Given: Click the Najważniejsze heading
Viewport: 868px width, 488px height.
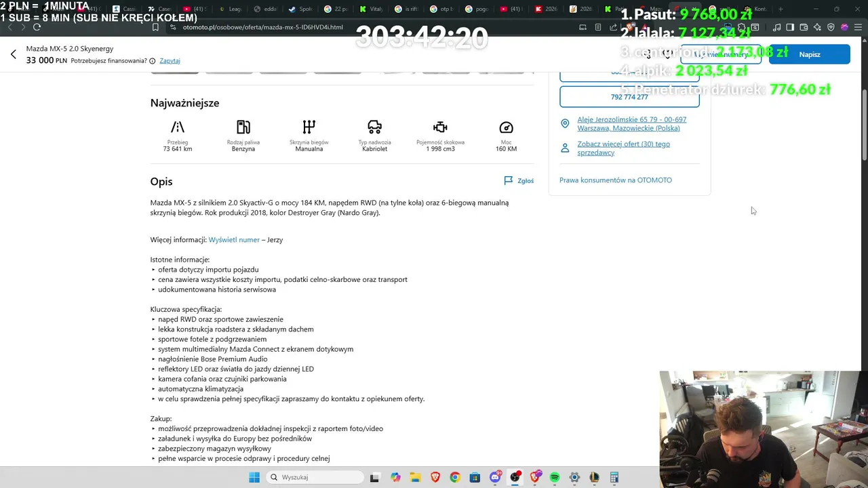Looking at the screenshot, I should click(184, 103).
